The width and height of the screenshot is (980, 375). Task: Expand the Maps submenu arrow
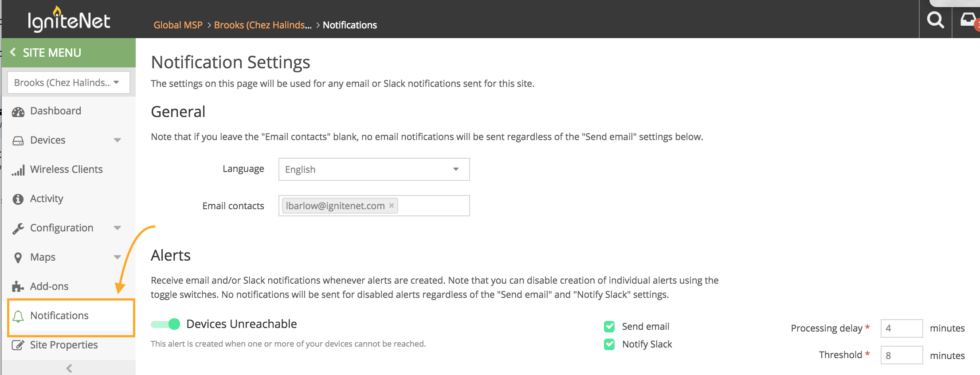point(118,257)
